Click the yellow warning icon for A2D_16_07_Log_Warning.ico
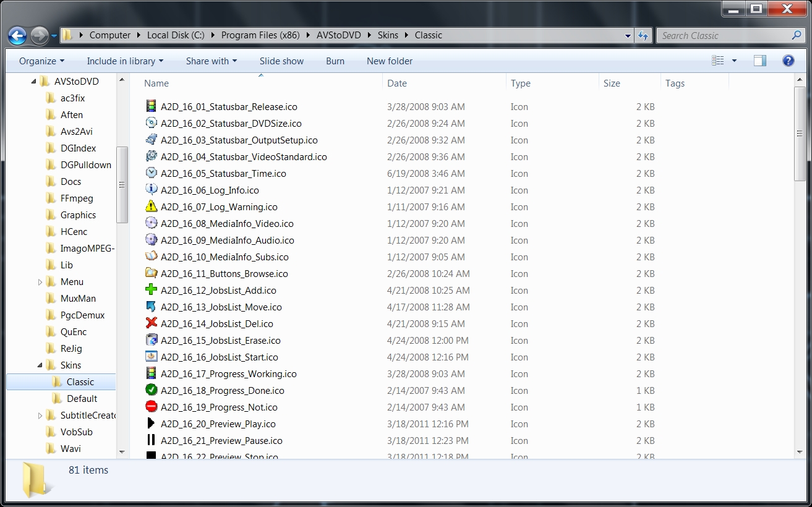The image size is (812, 507). [x=151, y=207]
